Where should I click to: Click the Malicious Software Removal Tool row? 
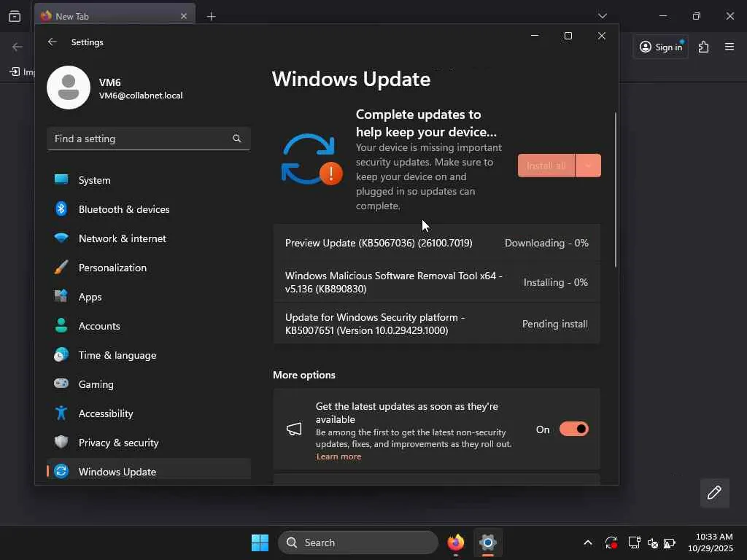tap(436, 282)
